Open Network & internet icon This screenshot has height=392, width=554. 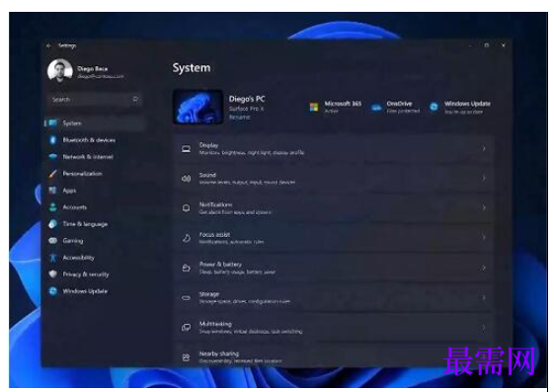52,156
